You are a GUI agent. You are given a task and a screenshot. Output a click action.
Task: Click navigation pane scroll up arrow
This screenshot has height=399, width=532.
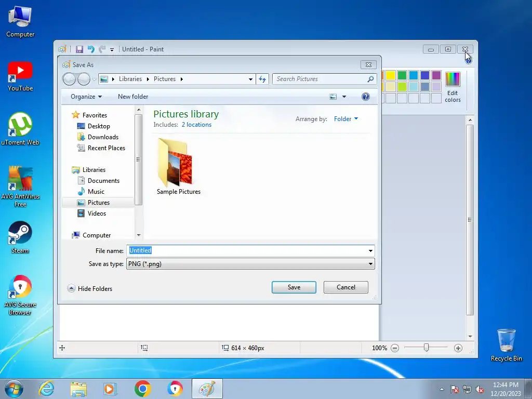[x=138, y=110]
